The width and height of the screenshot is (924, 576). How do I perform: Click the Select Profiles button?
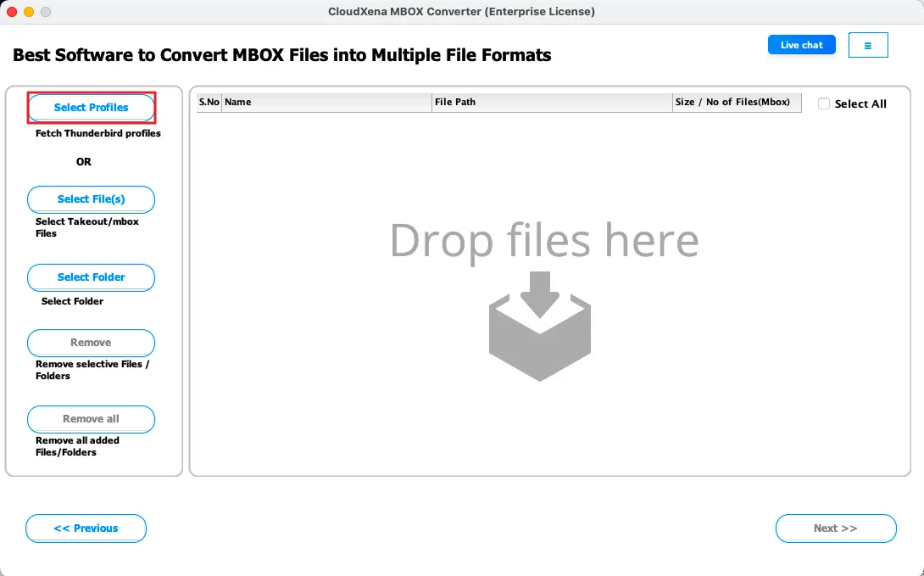tap(91, 108)
